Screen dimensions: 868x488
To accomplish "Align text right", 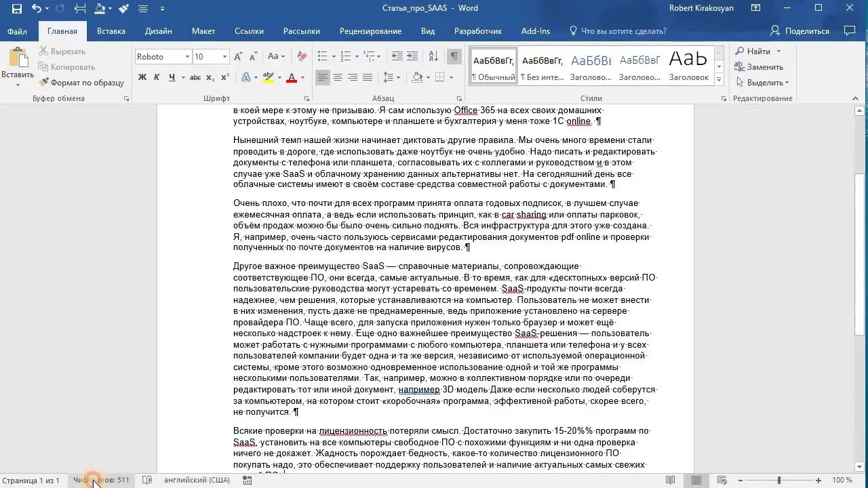I will coord(353,77).
